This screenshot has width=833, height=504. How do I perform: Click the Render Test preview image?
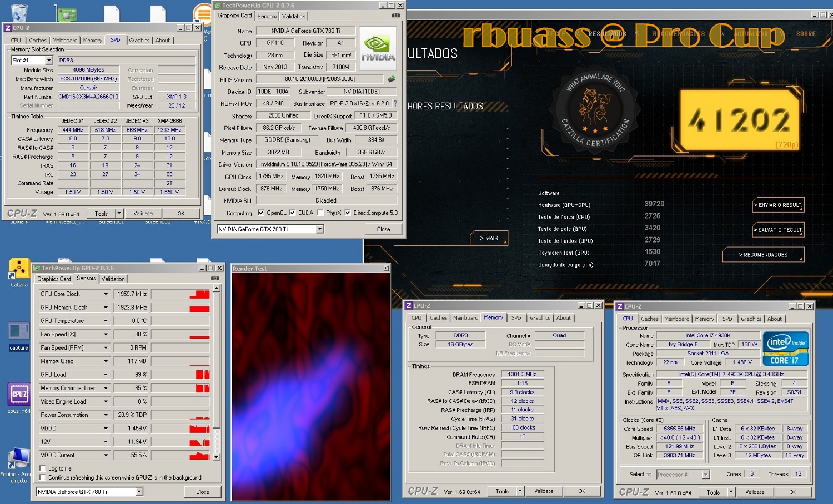coord(310,386)
